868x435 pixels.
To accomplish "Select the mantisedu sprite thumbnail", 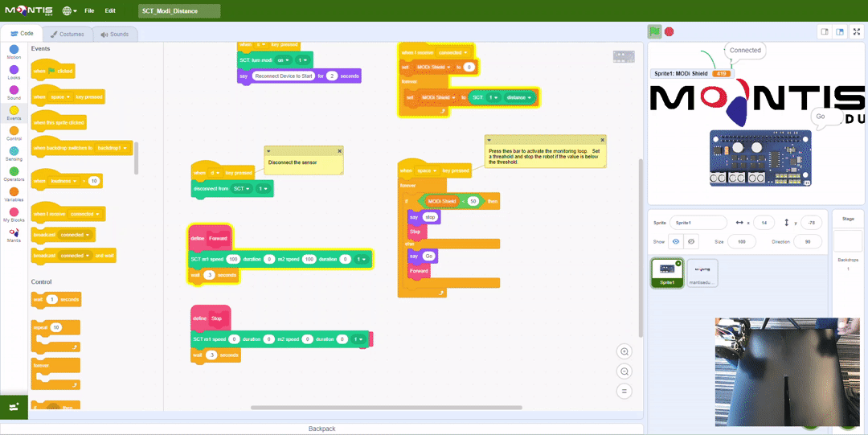I will [702, 273].
